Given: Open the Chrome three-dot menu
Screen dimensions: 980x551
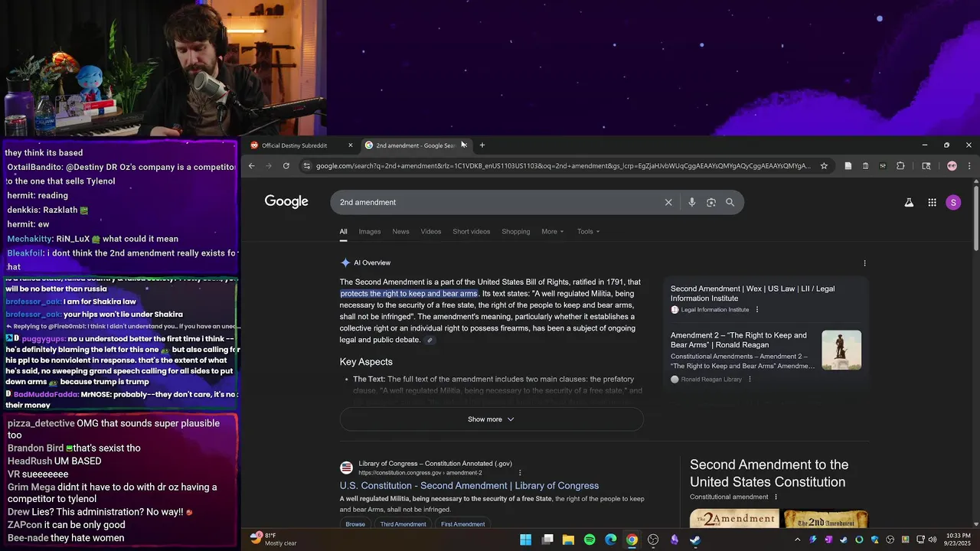Looking at the screenshot, I should pos(969,166).
